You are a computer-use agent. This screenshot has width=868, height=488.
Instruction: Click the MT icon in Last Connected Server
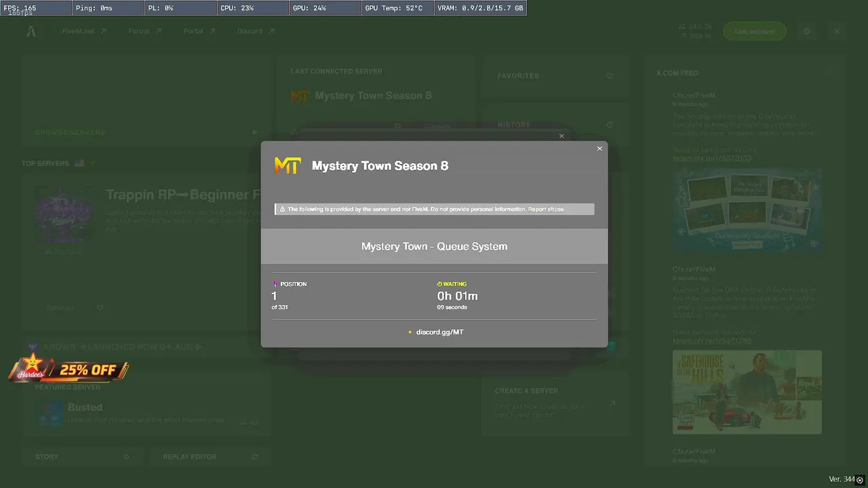click(x=299, y=96)
